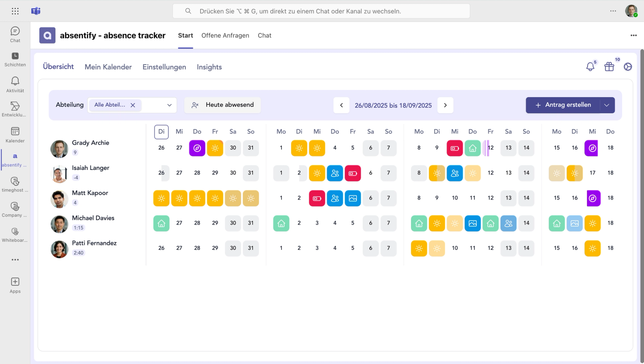Image resolution: width=644 pixels, height=364 pixels.
Task: Open the Microsoft apps grid launcher
Action: coord(15,11)
